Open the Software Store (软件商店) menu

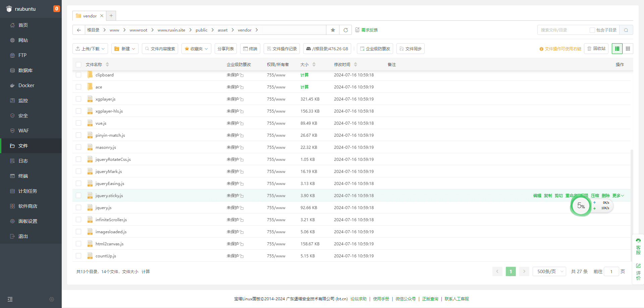point(31,206)
